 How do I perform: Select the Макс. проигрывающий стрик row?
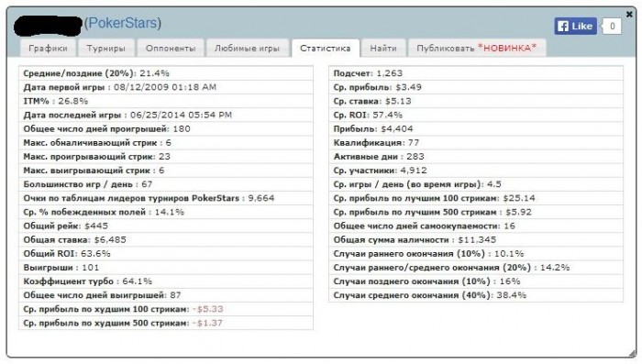(x=166, y=157)
